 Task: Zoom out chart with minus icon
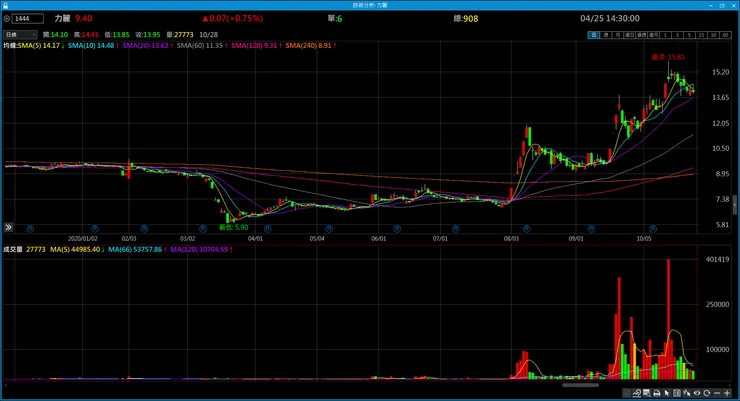(717, 393)
